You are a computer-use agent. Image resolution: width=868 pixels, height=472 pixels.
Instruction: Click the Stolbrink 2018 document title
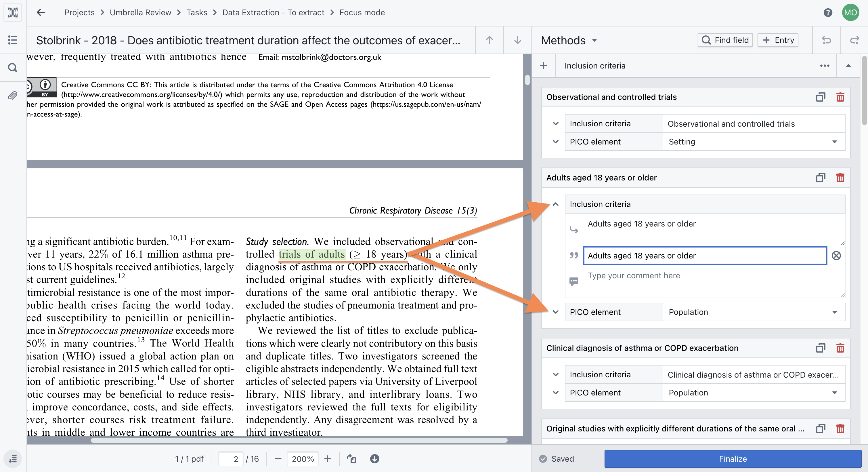tap(248, 40)
